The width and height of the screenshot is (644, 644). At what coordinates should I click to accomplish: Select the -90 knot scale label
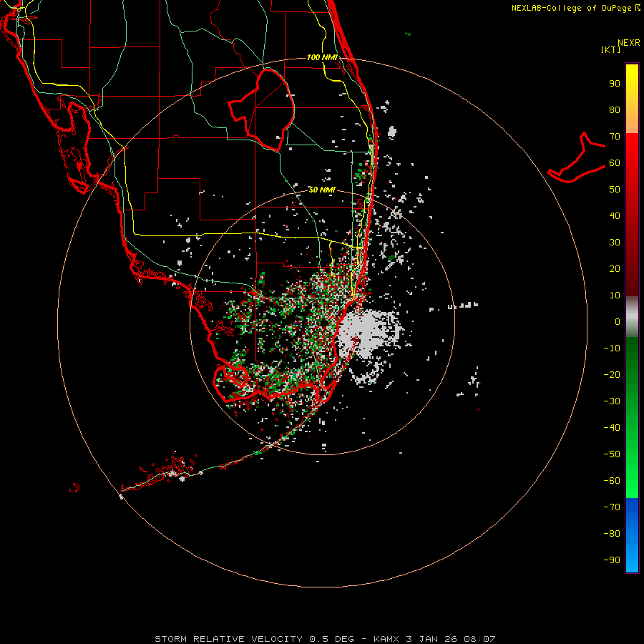coord(612,560)
